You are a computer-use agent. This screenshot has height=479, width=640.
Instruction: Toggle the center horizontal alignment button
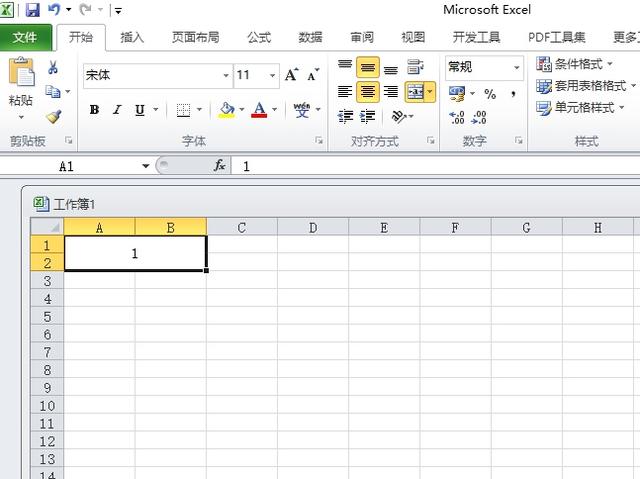pyautogui.click(x=368, y=92)
